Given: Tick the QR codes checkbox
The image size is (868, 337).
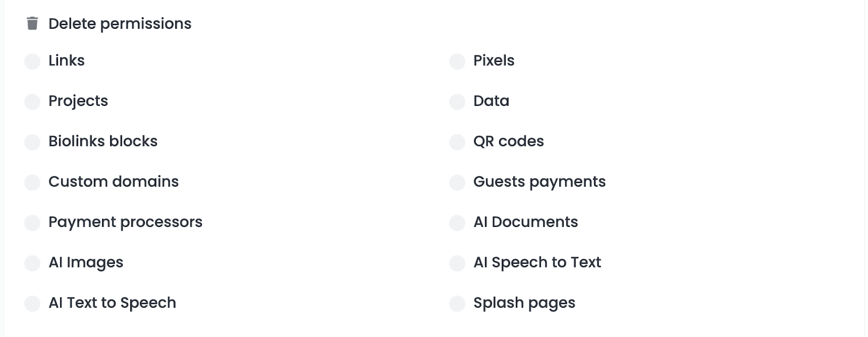Looking at the screenshot, I should point(457,142).
